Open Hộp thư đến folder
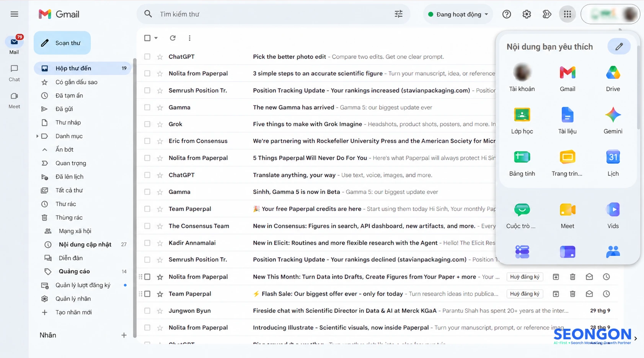644x358 pixels. coord(83,68)
